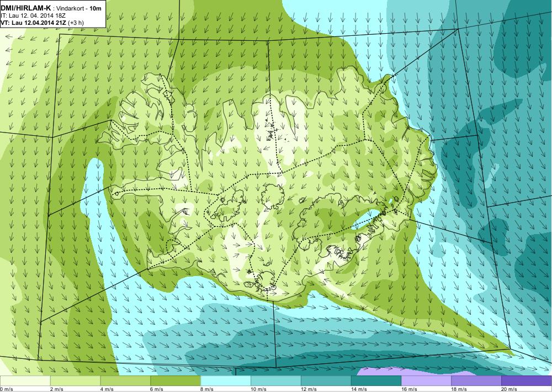This screenshot has height=392, width=552.
Task: Click the "16 m/s" legend label
Action: click(409, 389)
